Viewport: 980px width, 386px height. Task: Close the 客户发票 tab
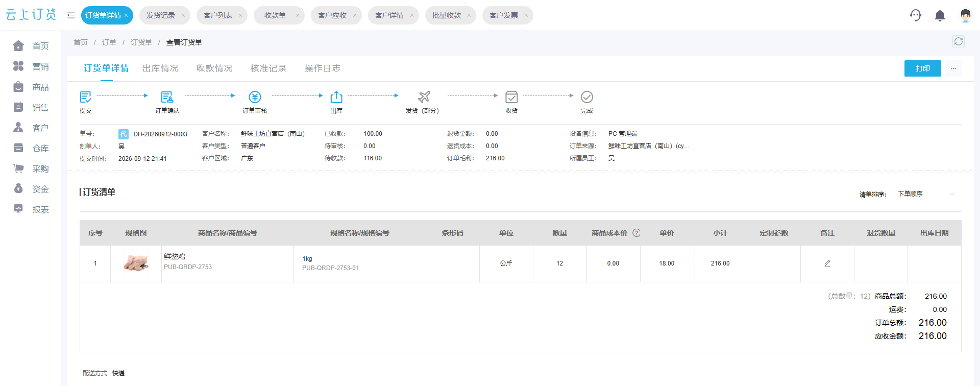click(526, 15)
